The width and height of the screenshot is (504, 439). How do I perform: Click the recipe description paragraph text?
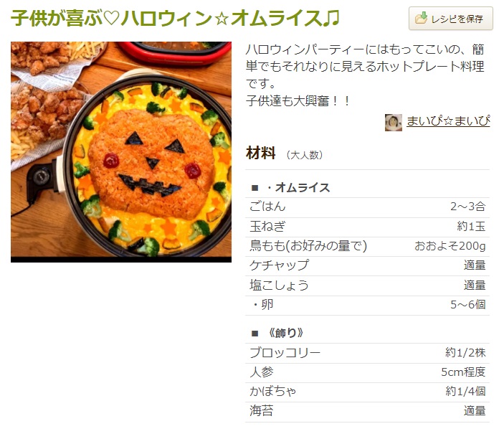click(x=365, y=75)
